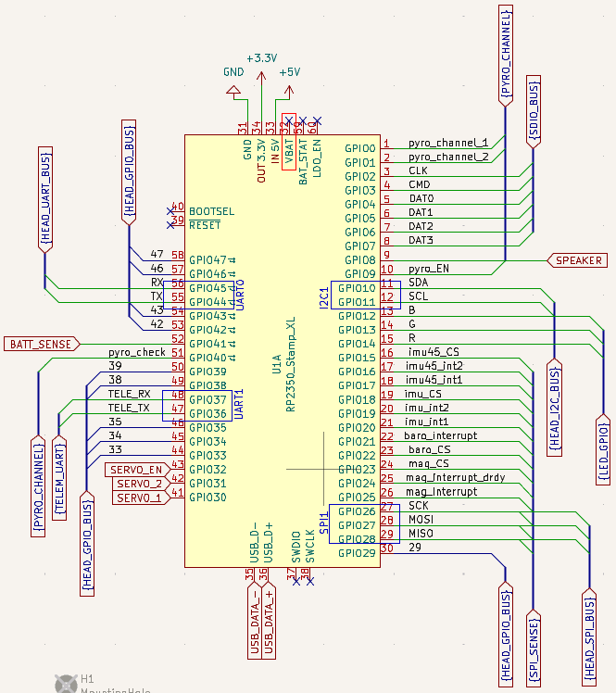Click the {HEAD_I2C_BUS} bus label
The height and width of the screenshot is (693, 616).
[x=554, y=409]
